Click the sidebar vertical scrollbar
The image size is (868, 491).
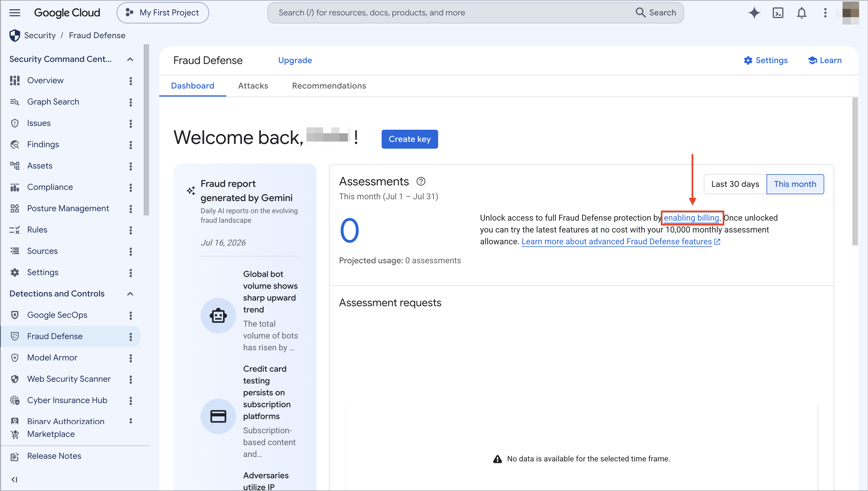(x=146, y=130)
